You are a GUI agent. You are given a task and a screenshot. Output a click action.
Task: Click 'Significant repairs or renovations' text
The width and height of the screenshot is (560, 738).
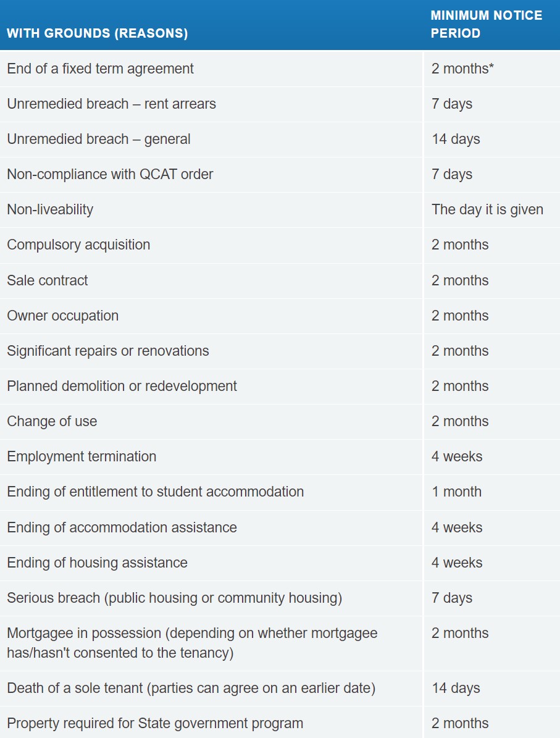click(x=108, y=351)
